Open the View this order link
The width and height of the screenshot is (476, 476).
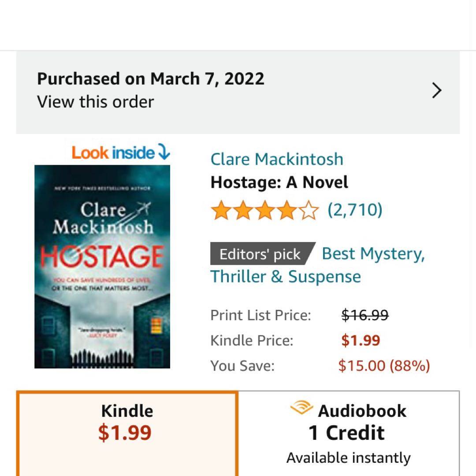tap(95, 102)
